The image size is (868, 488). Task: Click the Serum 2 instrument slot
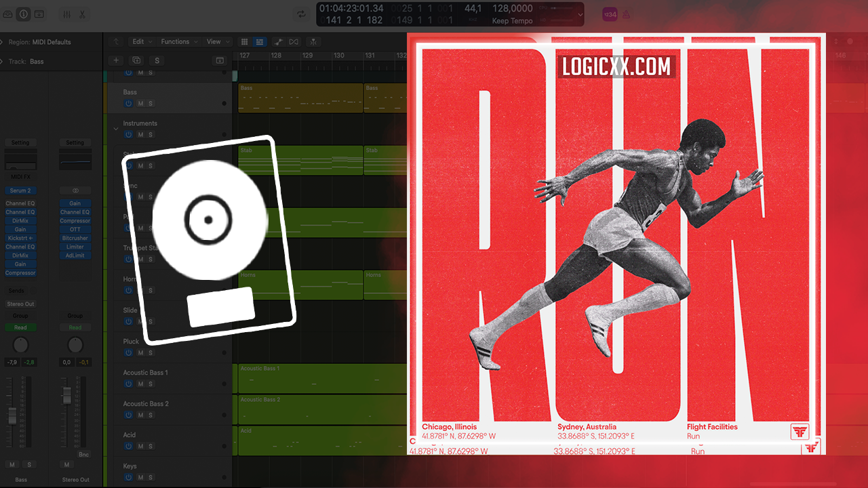coord(20,191)
